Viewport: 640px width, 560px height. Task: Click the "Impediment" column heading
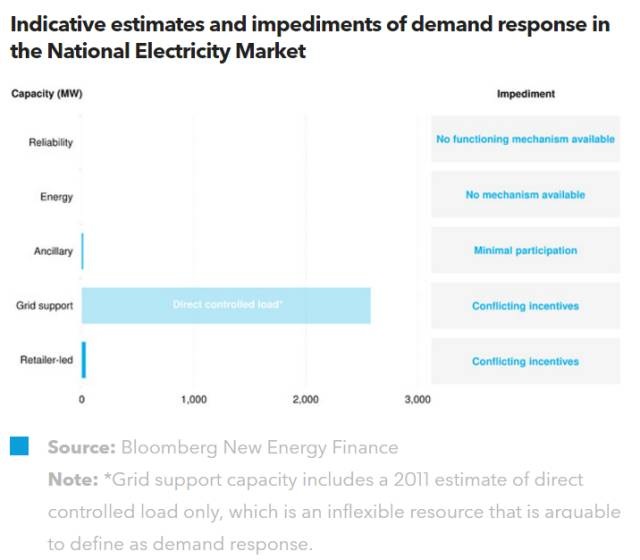tap(525, 94)
